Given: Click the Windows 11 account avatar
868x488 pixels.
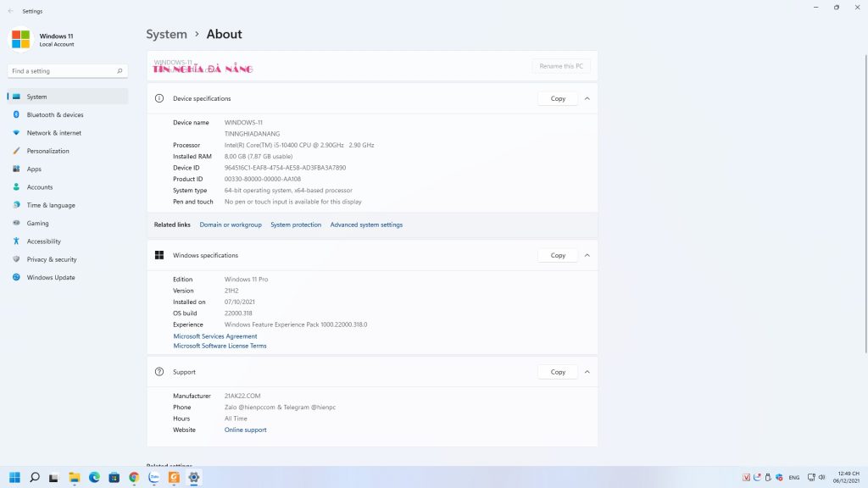Looking at the screenshot, I should pos(20,39).
